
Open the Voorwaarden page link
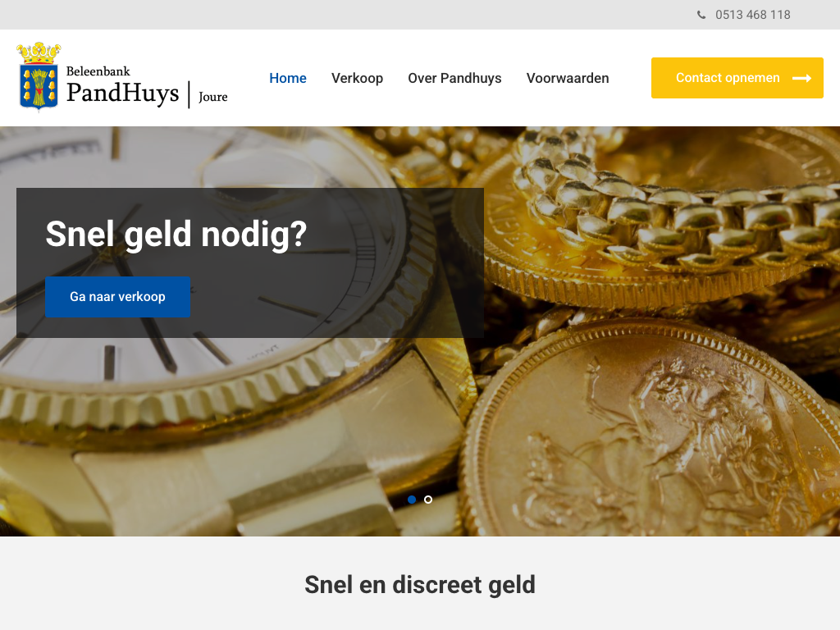point(568,78)
